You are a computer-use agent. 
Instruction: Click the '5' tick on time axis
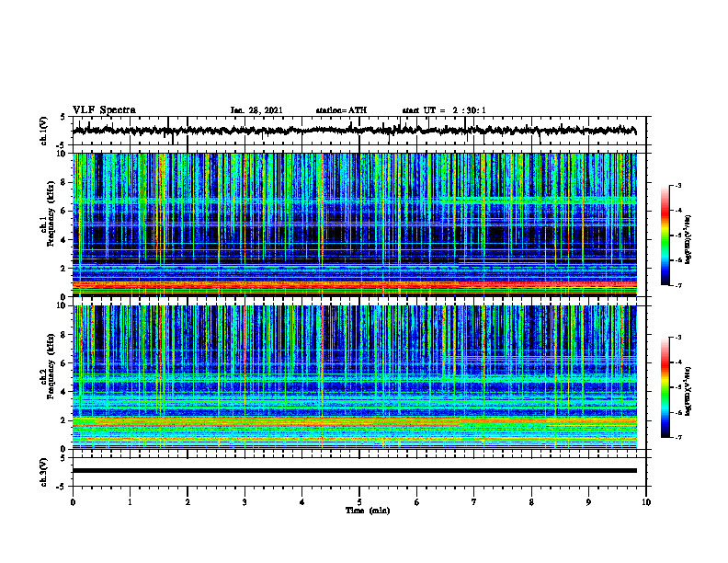(359, 502)
